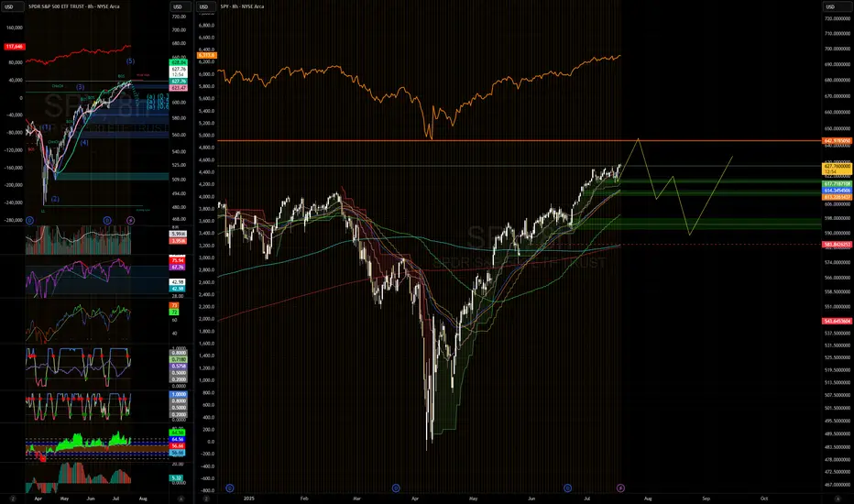Click the green 0.7180 oscillator value label
Viewport: 854px width, 504px height.
tap(179, 359)
